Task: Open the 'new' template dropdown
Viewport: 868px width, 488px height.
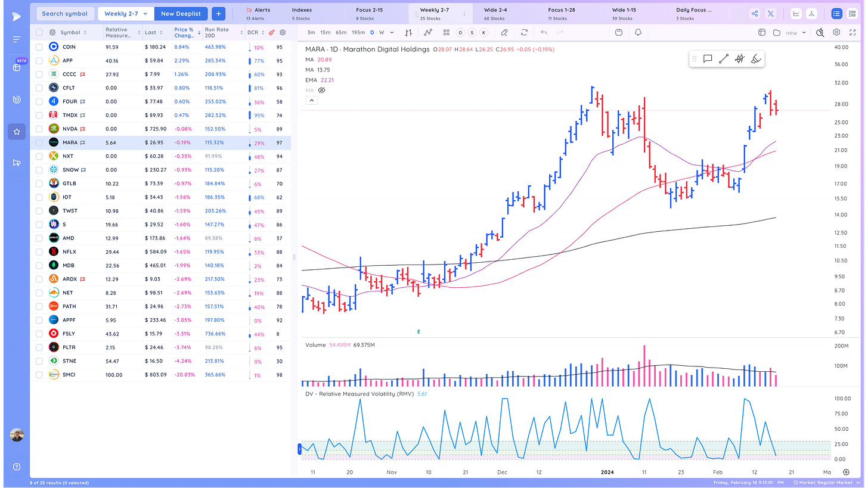Action: [x=796, y=33]
